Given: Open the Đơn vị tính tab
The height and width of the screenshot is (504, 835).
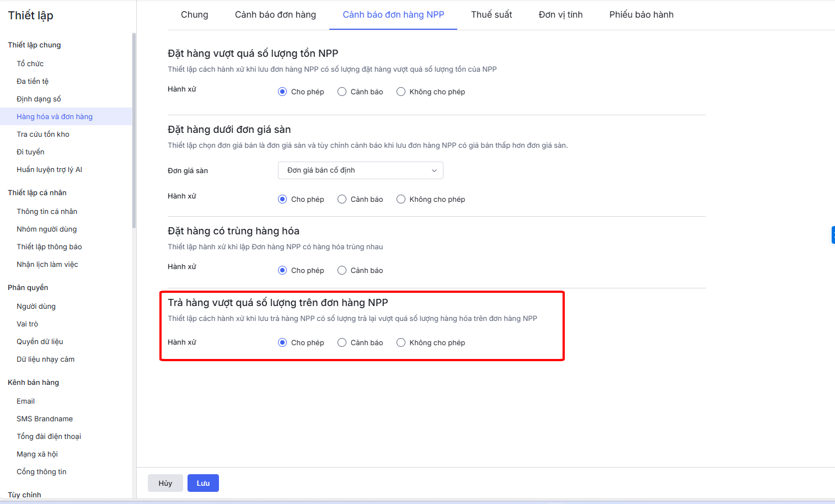Looking at the screenshot, I should click(560, 15).
